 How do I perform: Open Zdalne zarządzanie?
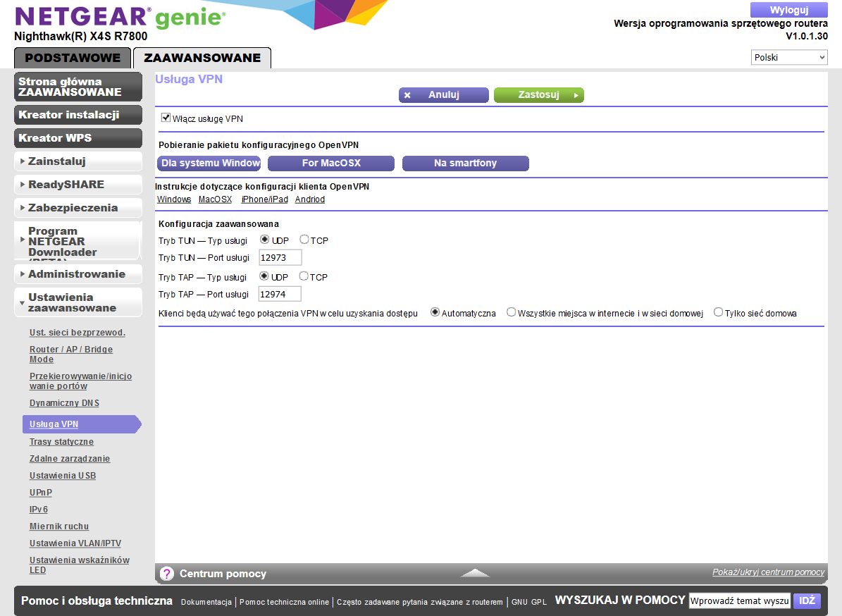(69, 459)
